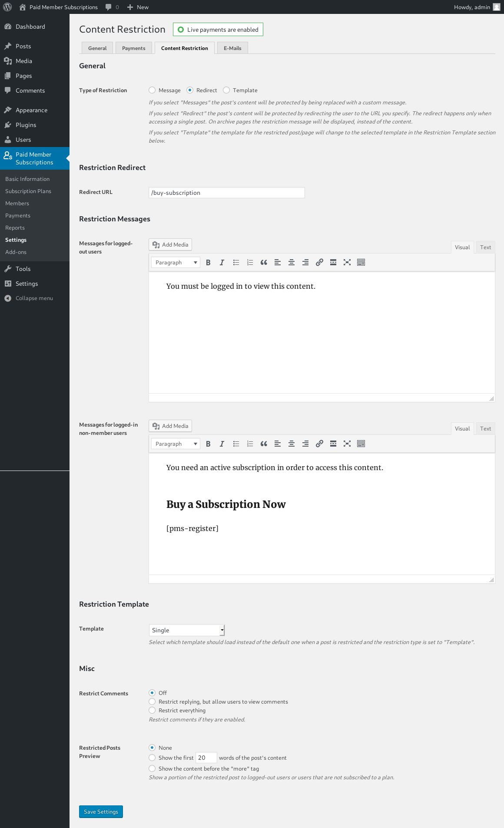Apply blockquote in logged-out users editor
Image resolution: width=504 pixels, height=828 pixels.
[x=264, y=262]
